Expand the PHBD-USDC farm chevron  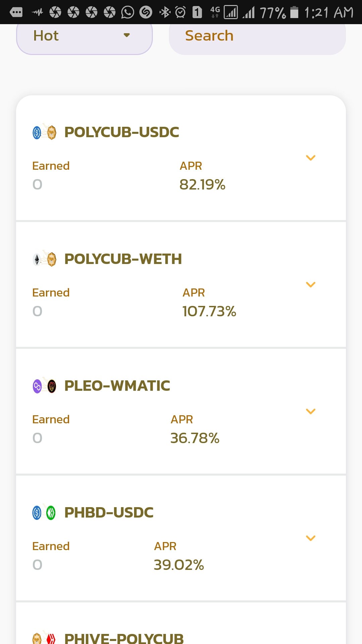[x=311, y=538]
